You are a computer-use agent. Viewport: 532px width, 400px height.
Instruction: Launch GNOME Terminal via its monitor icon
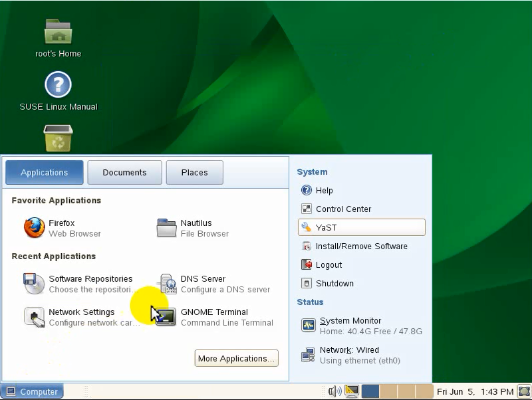(166, 317)
